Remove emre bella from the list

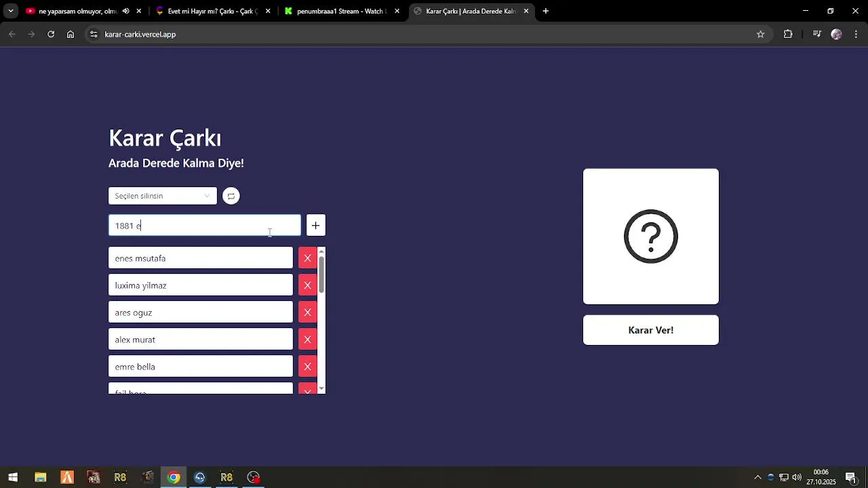click(x=307, y=367)
